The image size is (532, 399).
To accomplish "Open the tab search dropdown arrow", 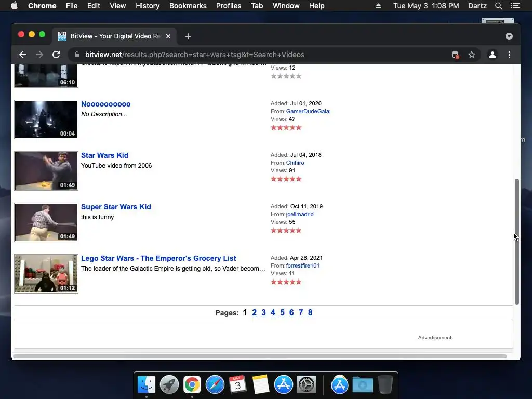I will (x=509, y=36).
